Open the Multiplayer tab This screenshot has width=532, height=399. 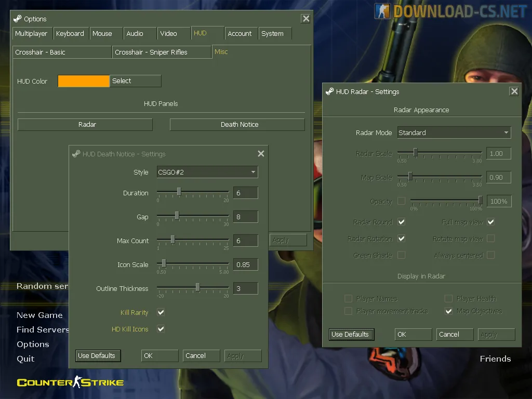tap(32, 34)
